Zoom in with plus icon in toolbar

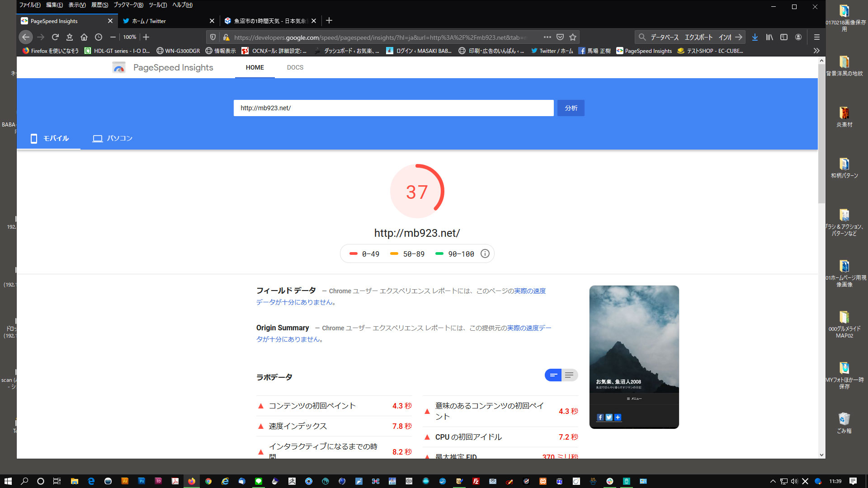[x=146, y=37]
